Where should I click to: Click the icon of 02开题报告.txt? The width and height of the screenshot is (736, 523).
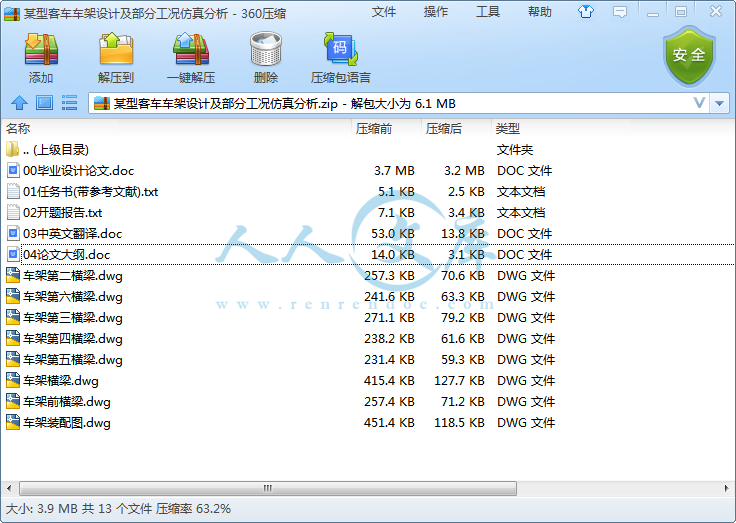[x=13, y=213]
